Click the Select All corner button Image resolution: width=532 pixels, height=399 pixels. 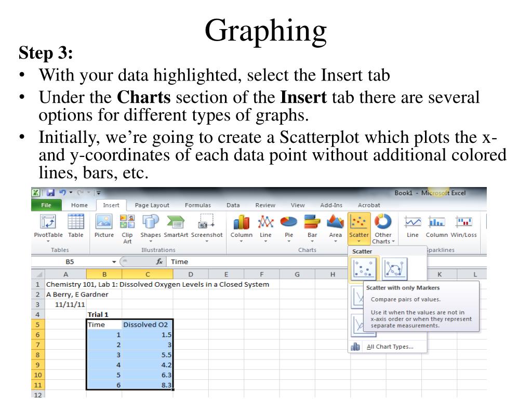click(x=38, y=274)
